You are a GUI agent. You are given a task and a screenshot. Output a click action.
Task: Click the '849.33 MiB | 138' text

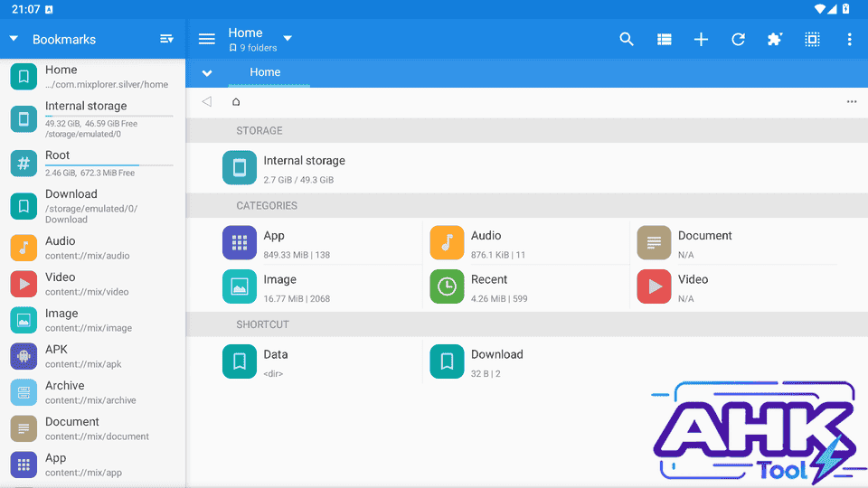[297, 255]
